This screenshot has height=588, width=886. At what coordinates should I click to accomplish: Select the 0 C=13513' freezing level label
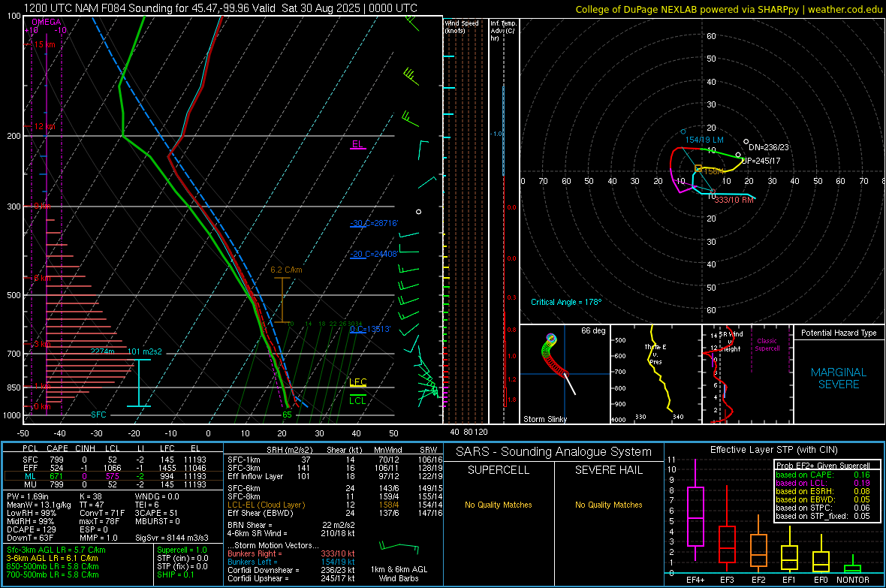[x=370, y=329]
